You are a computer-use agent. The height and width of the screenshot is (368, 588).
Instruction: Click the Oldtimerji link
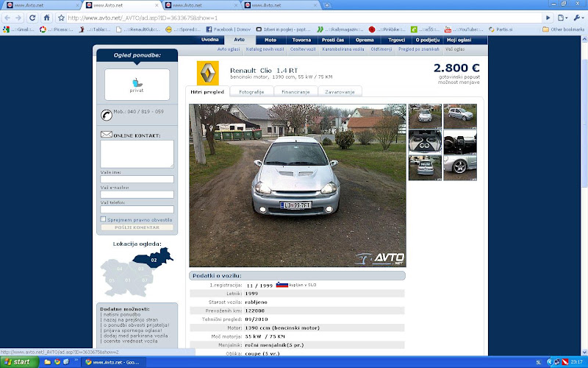click(381, 49)
